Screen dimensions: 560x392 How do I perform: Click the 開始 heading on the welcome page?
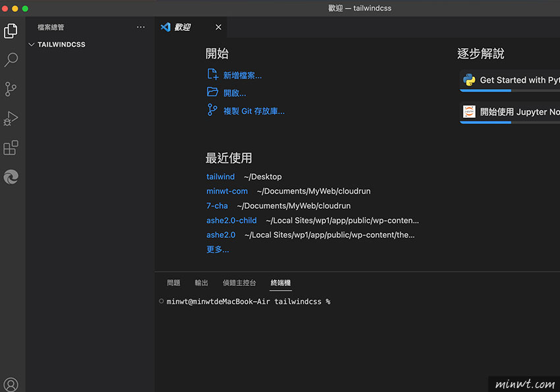[217, 53]
